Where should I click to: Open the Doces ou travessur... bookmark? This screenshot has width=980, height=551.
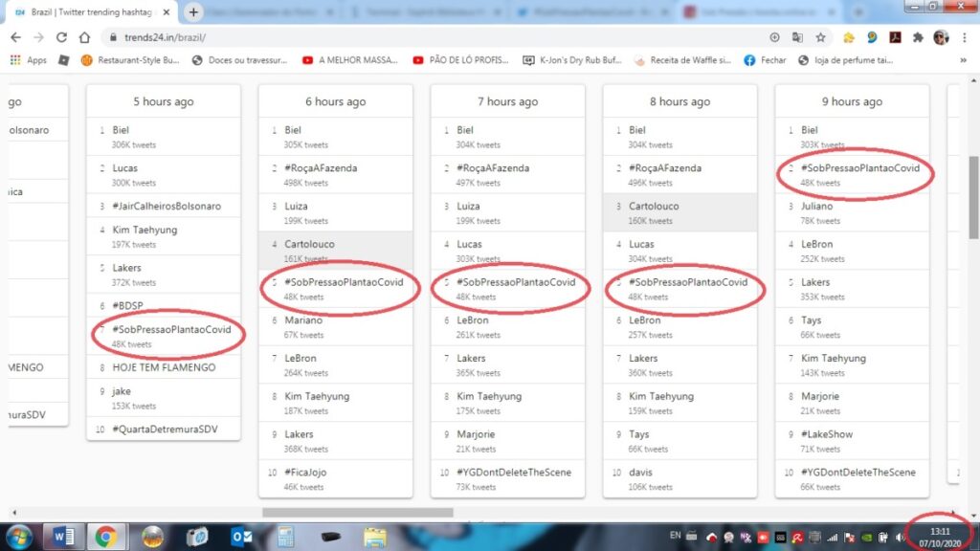[239, 60]
